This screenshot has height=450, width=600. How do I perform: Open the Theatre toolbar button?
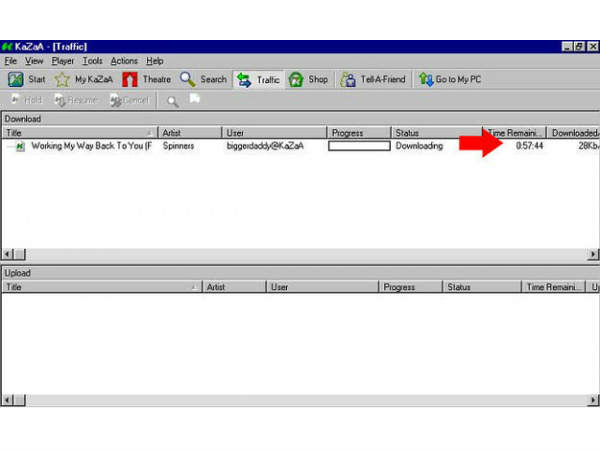point(147,80)
